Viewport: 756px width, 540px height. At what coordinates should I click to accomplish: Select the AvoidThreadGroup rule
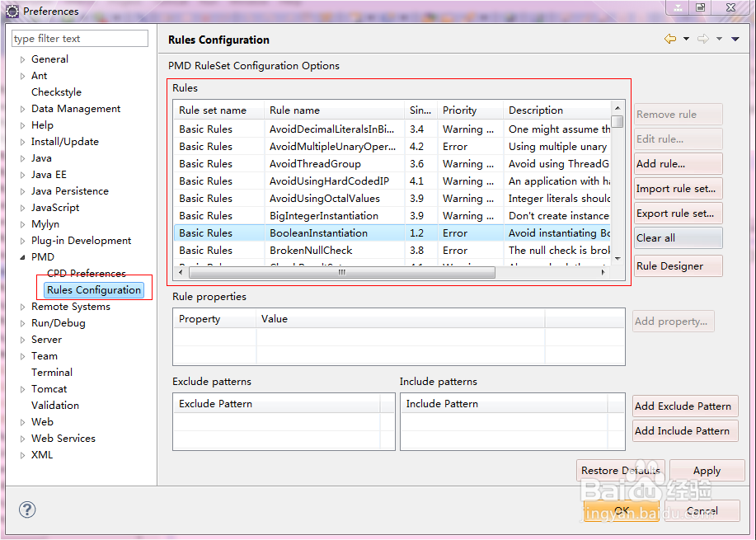click(x=392, y=164)
